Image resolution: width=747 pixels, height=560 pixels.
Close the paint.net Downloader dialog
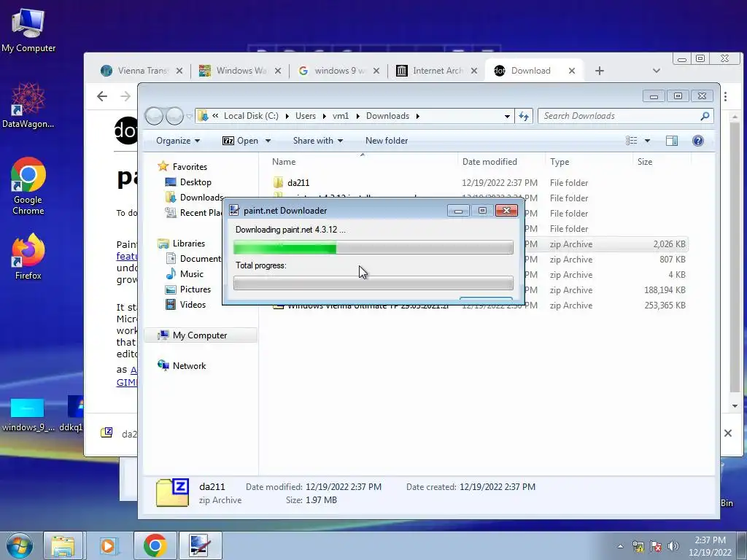506,211
